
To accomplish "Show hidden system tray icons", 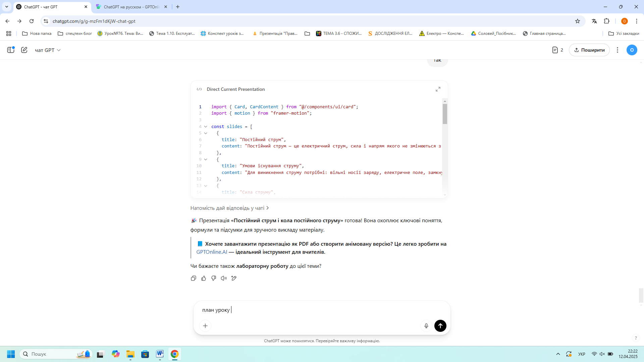I will (558, 354).
